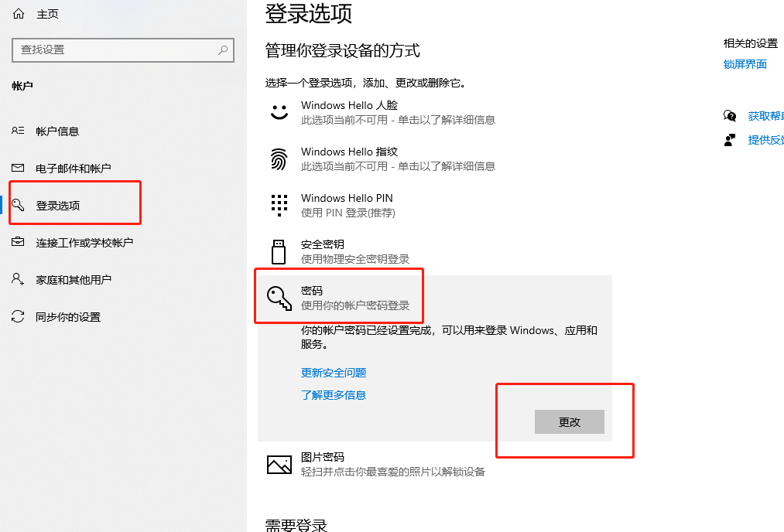The height and width of the screenshot is (532, 784).
Task: Click the 轻扫并点击你最喜爱的照片以解锁设备 text
Action: [x=393, y=472]
